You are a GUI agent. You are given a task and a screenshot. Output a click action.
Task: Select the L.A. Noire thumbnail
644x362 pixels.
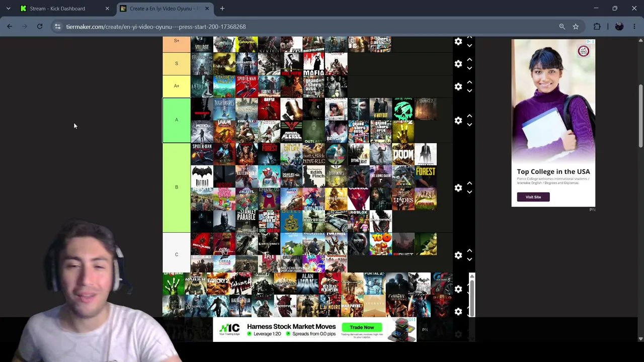(330, 306)
